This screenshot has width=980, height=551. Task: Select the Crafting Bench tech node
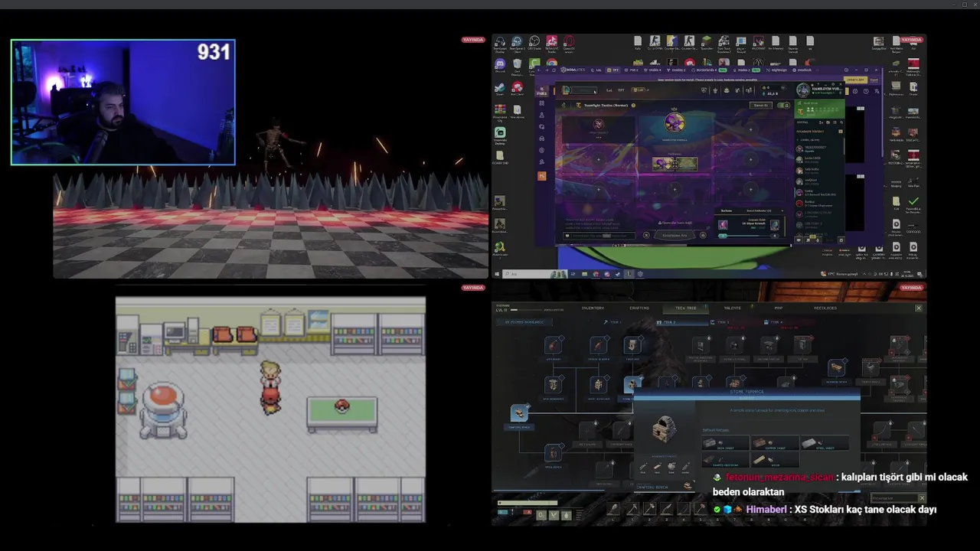pos(519,413)
